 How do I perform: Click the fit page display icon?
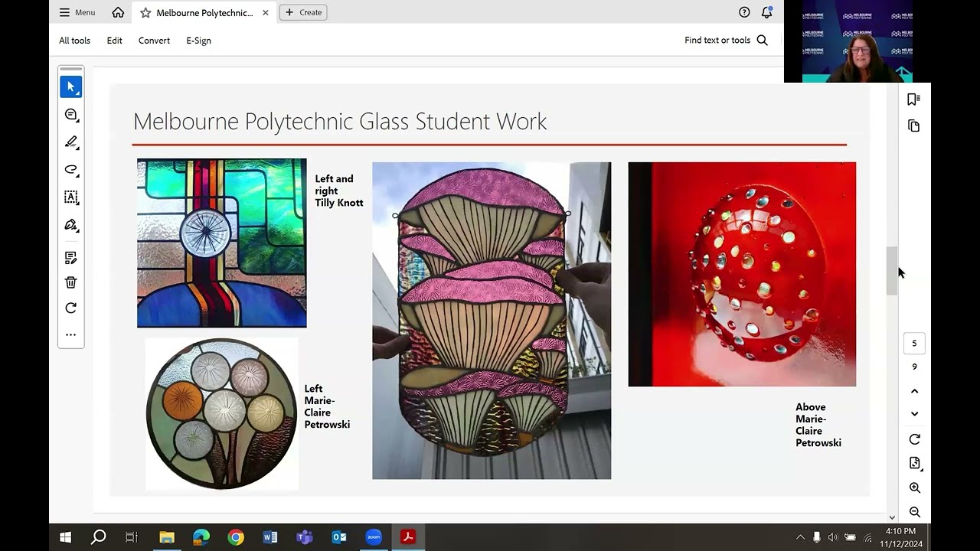(914, 463)
